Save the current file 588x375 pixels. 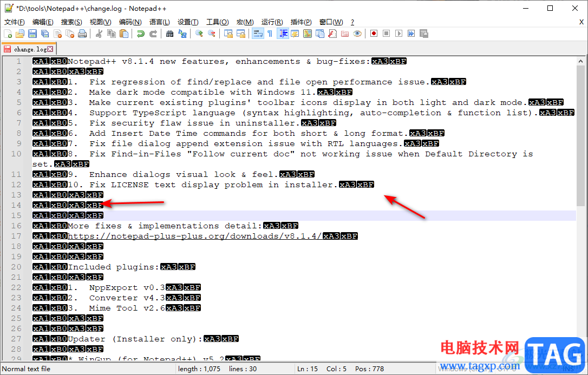click(x=32, y=34)
